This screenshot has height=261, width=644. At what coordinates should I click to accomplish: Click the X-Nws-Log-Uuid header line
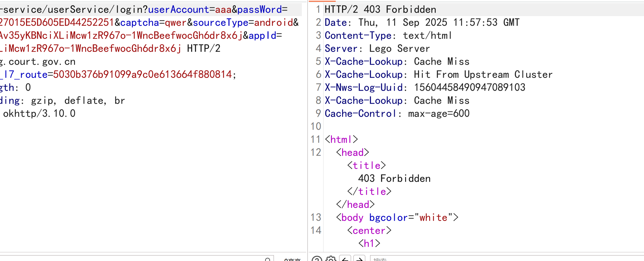click(425, 88)
